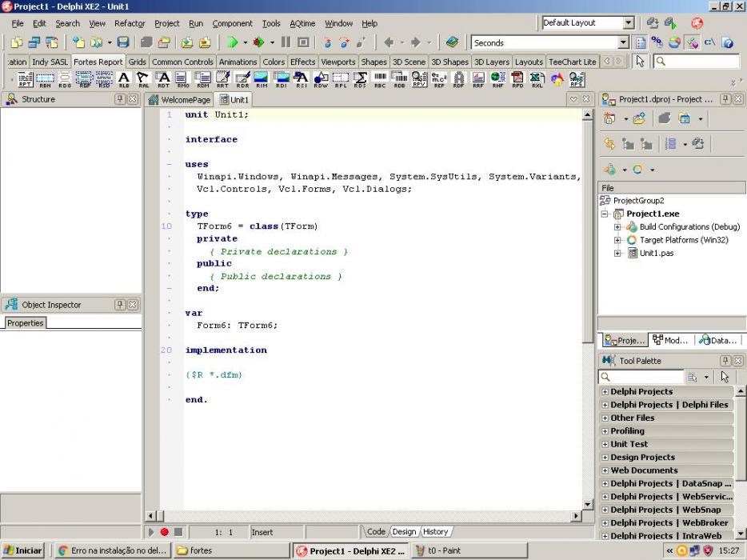Select the RIM image component icon

262,79
